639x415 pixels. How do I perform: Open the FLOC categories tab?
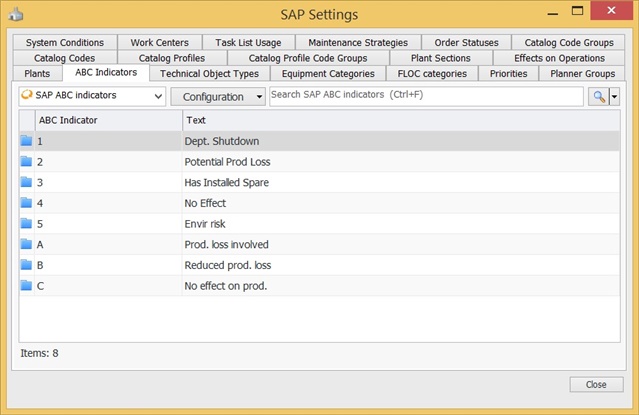(x=432, y=73)
